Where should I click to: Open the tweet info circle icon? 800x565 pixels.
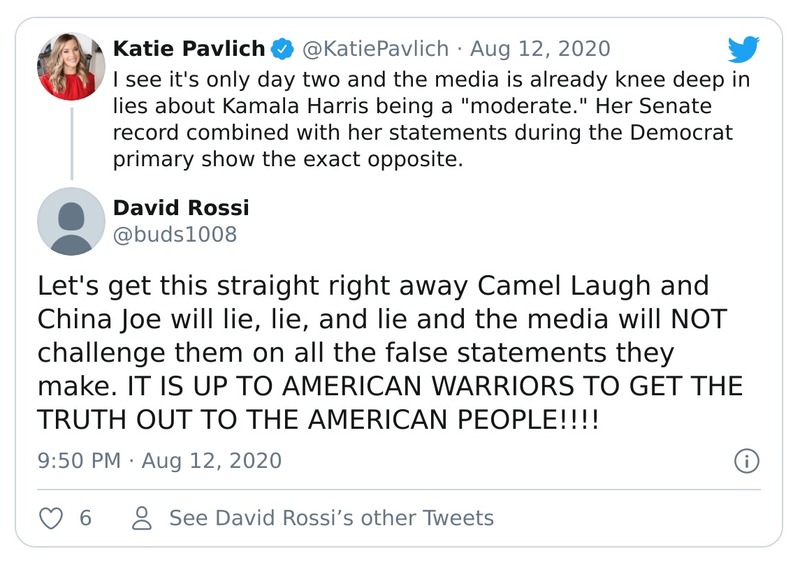tap(746, 461)
